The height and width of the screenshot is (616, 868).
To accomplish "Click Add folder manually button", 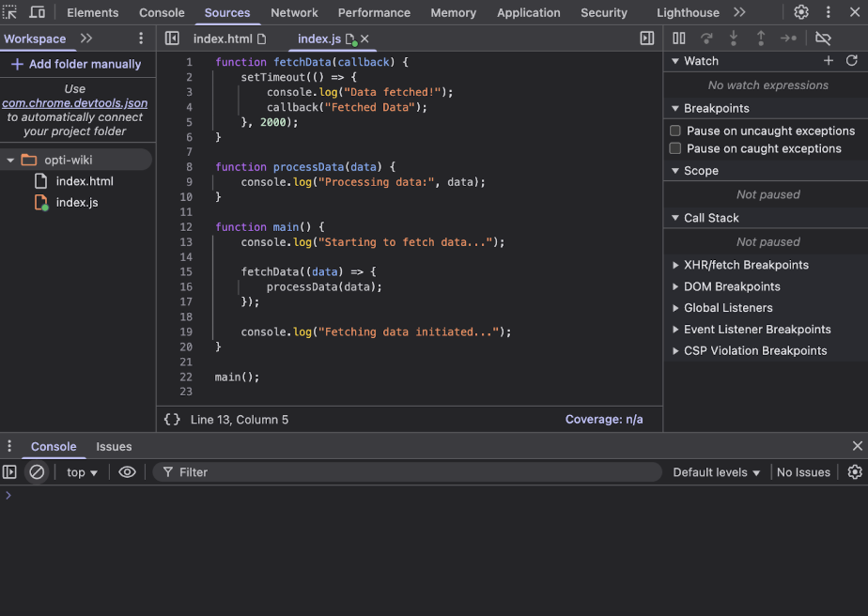I will (75, 64).
